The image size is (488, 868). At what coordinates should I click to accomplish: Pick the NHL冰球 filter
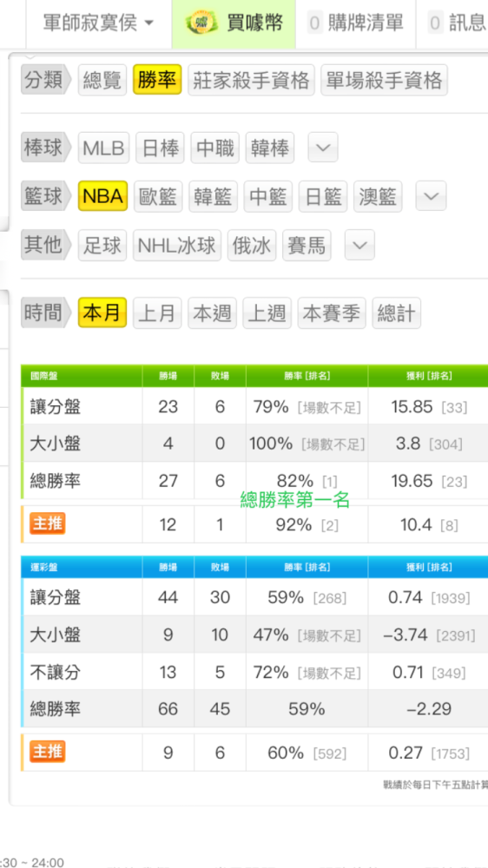click(x=177, y=246)
